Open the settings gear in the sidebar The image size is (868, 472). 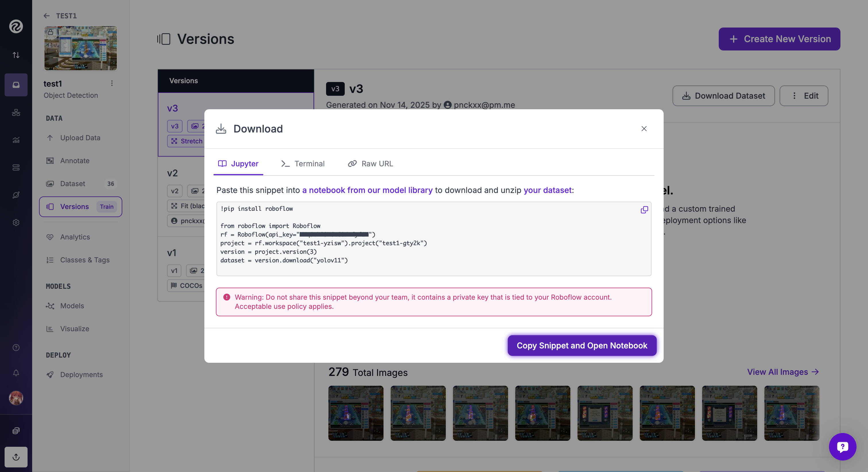pyautogui.click(x=16, y=223)
